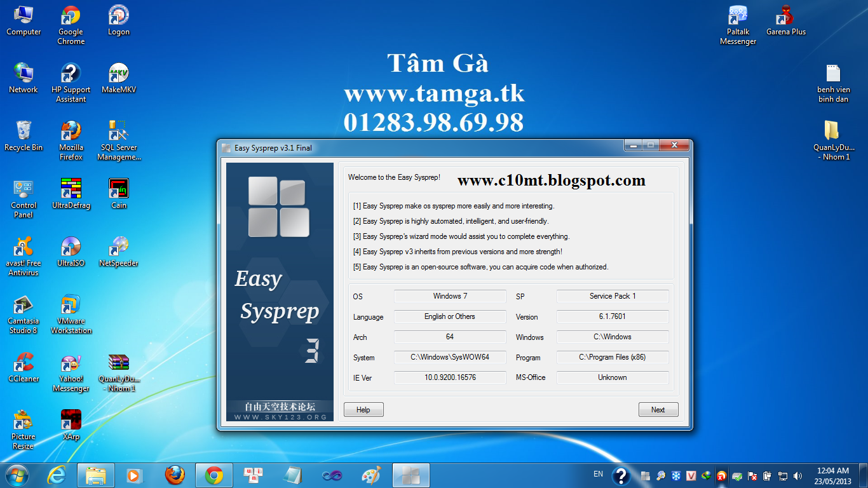Click the network tray icon

pos(783,476)
